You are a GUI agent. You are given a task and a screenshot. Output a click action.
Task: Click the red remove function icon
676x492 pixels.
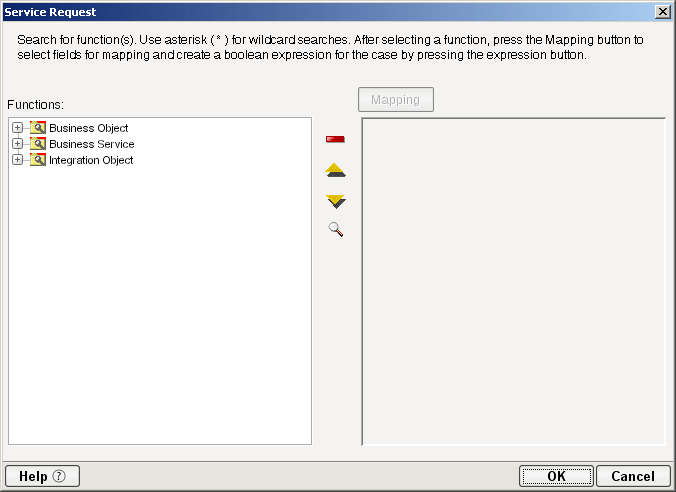click(x=335, y=139)
